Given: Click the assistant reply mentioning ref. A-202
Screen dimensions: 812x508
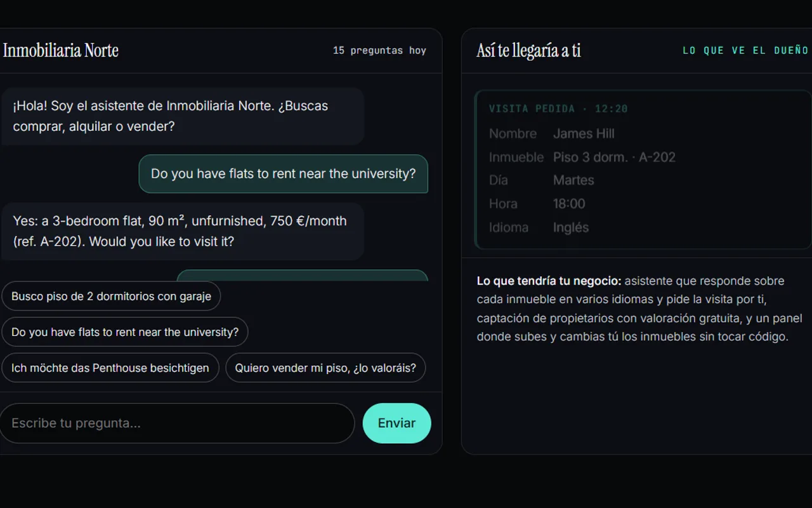Looking at the screenshot, I should coord(183,231).
